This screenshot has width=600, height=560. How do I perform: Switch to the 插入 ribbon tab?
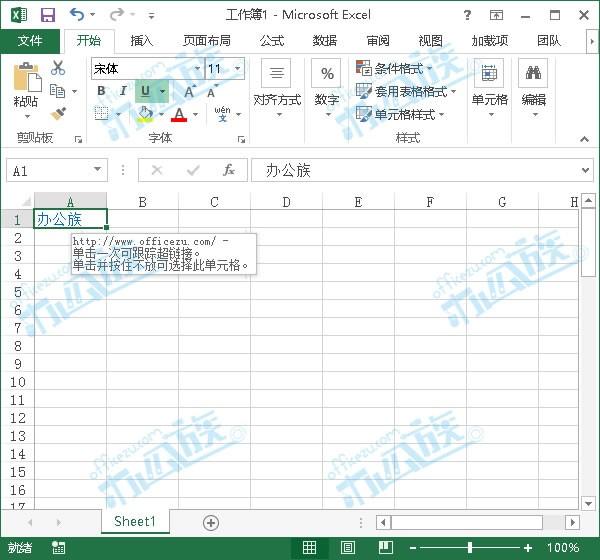click(142, 41)
